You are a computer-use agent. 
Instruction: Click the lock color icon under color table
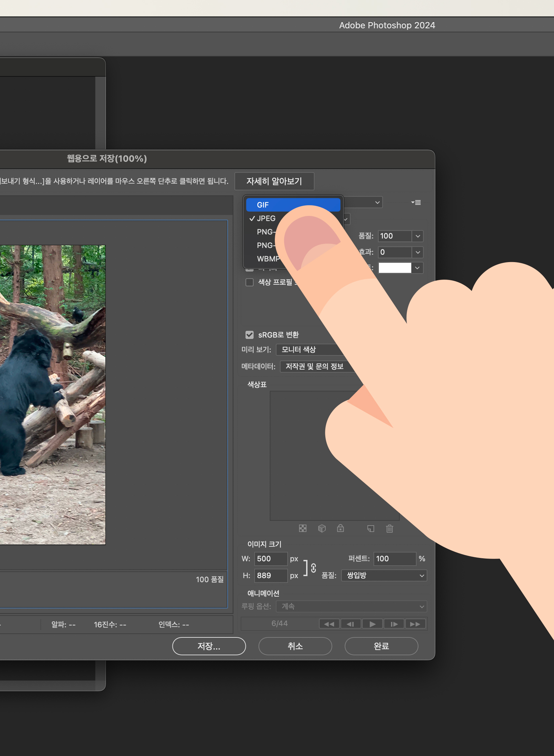click(x=340, y=528)
